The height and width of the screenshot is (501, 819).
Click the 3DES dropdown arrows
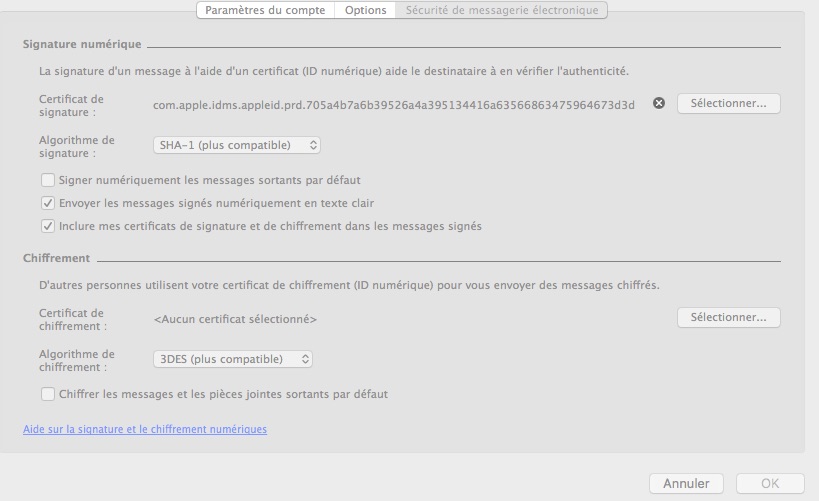point(306,359)
